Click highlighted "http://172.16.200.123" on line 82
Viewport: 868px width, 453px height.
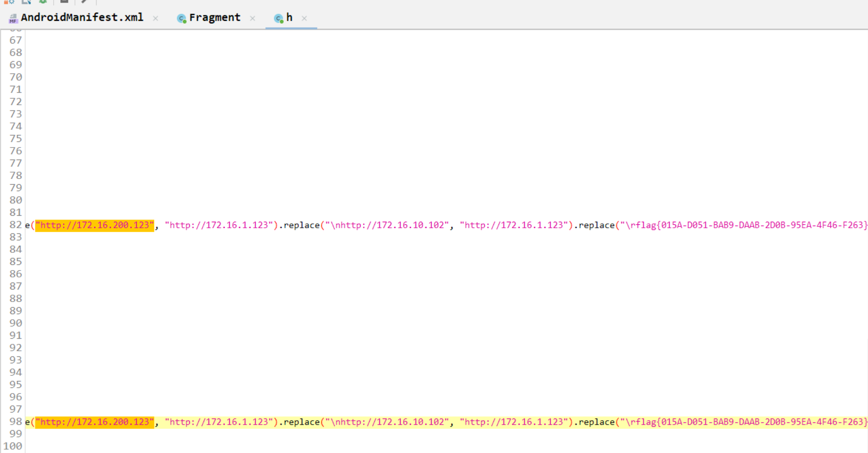[94, 225]
